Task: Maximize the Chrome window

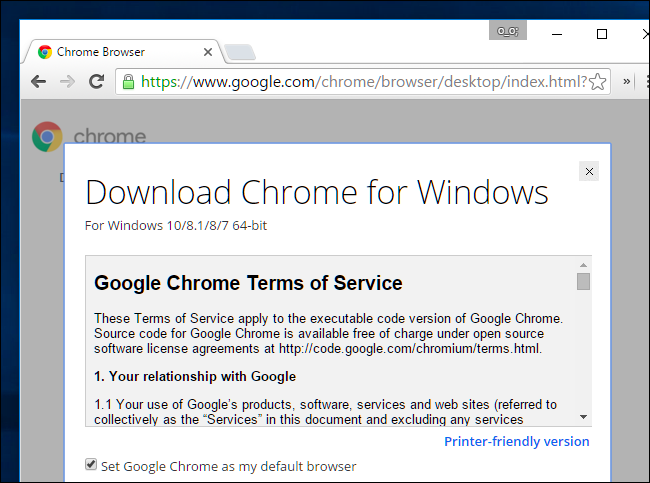Action: point(602,33)
